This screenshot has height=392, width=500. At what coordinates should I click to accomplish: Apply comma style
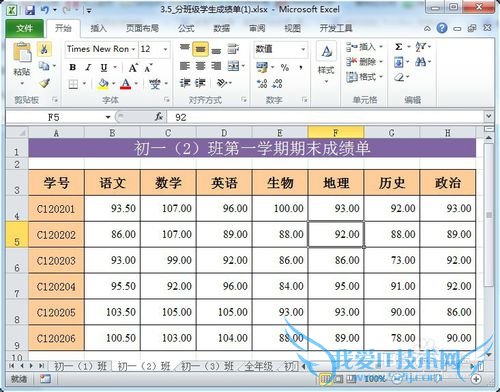click(x=301, y=68)
